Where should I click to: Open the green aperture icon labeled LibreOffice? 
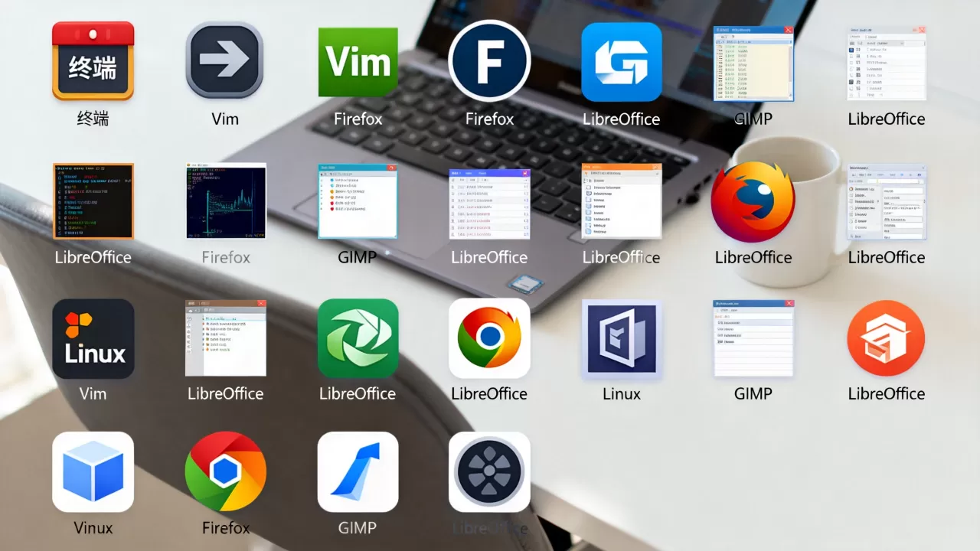pyautogui.click(x=358, y=338)
